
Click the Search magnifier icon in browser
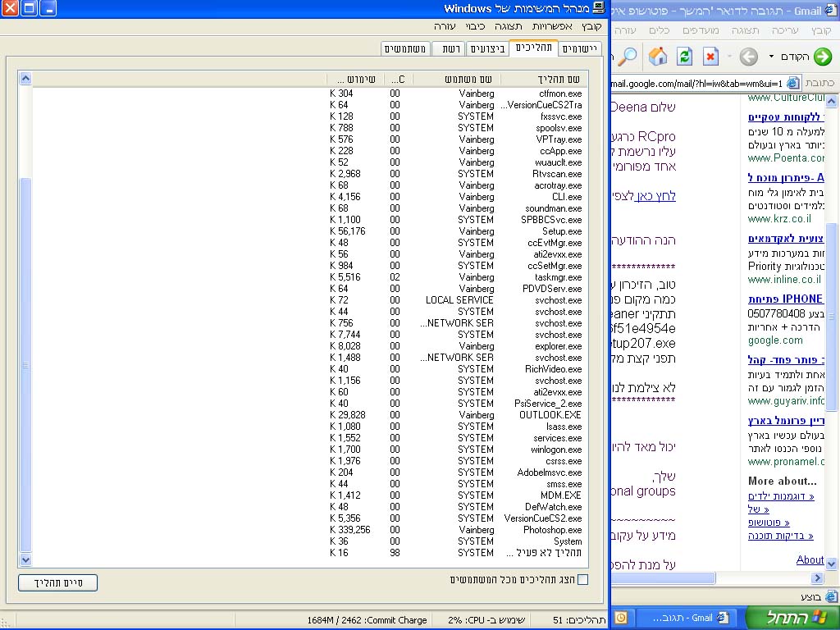click(x=628, y=57)
